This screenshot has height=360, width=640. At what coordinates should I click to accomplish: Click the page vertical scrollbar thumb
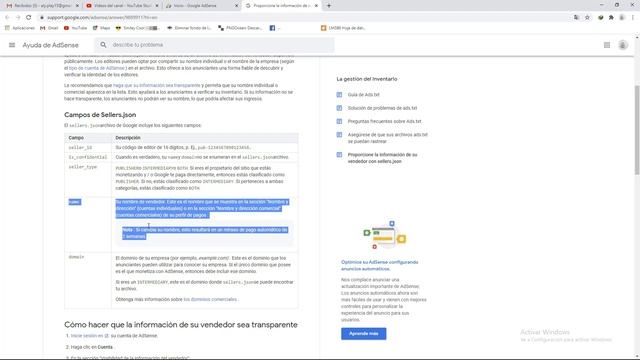[637, 130]
